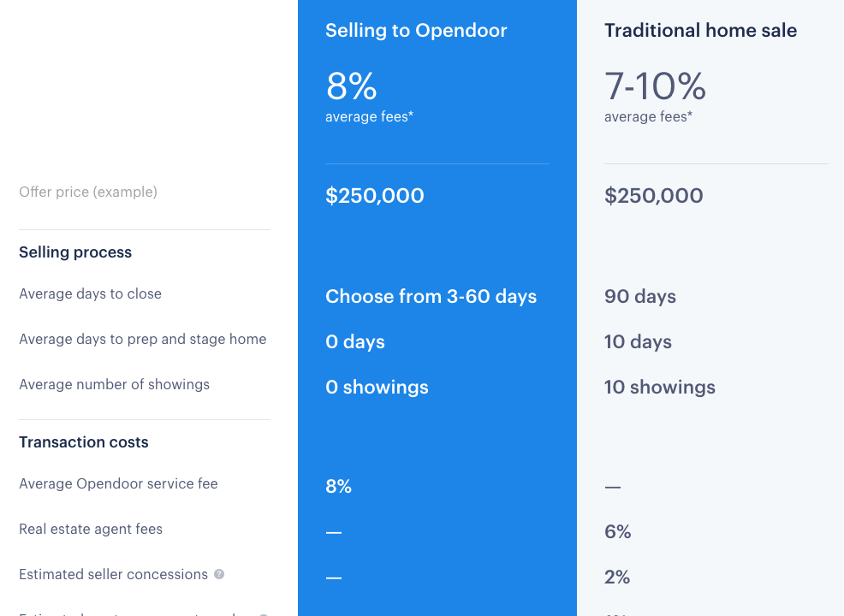Image resolution: width=844 pixels, height=616 pixels.
Task: Open the help icon beside Estimated seller concessions
Action: coord(219,574)
